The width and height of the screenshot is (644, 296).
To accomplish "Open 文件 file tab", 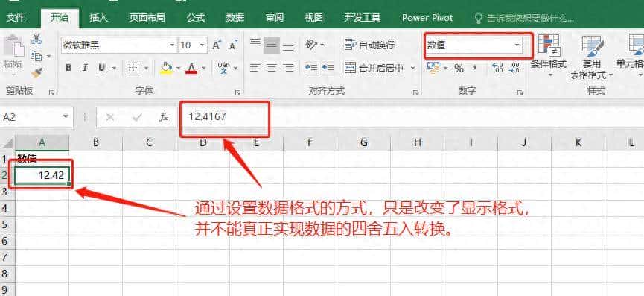I will pyautogui.click(x=16, y=18).
